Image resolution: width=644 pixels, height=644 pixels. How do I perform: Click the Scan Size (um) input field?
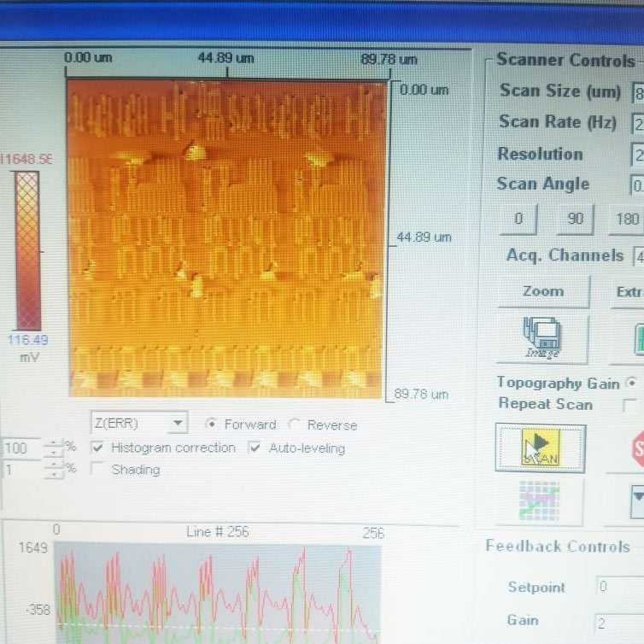(x=638, y=94)
